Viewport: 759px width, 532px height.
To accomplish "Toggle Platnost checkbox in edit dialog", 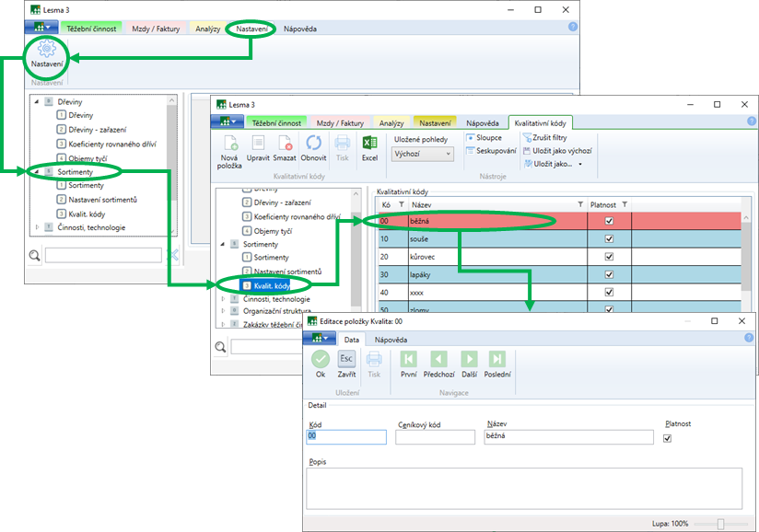I will tap(668, 438).
